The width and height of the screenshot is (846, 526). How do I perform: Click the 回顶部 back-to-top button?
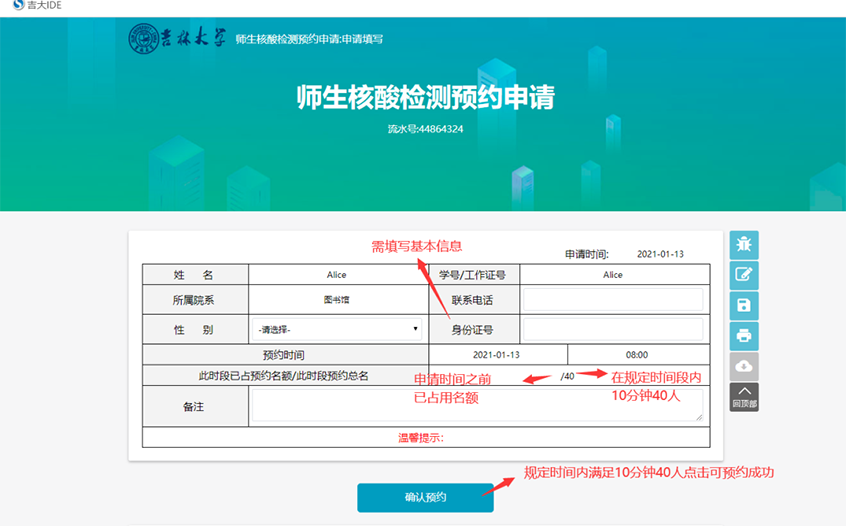point(744,397)
